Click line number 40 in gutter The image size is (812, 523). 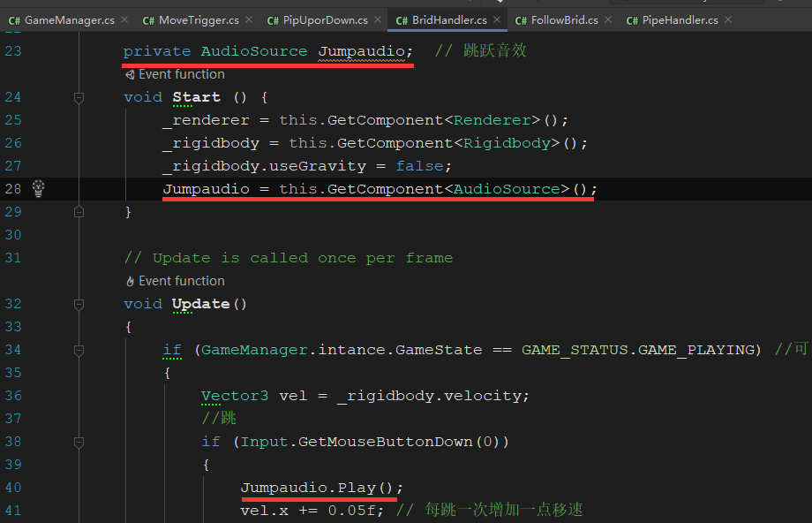(13, 488)
